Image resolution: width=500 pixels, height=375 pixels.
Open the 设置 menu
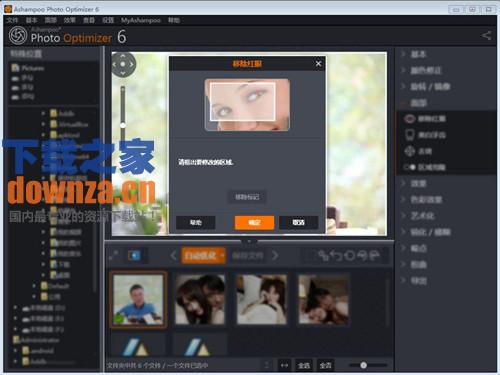coord(108,20)
